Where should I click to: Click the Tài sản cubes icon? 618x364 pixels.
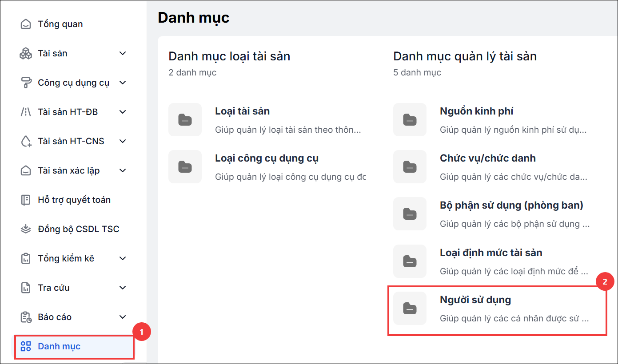(x=26, y=53)
